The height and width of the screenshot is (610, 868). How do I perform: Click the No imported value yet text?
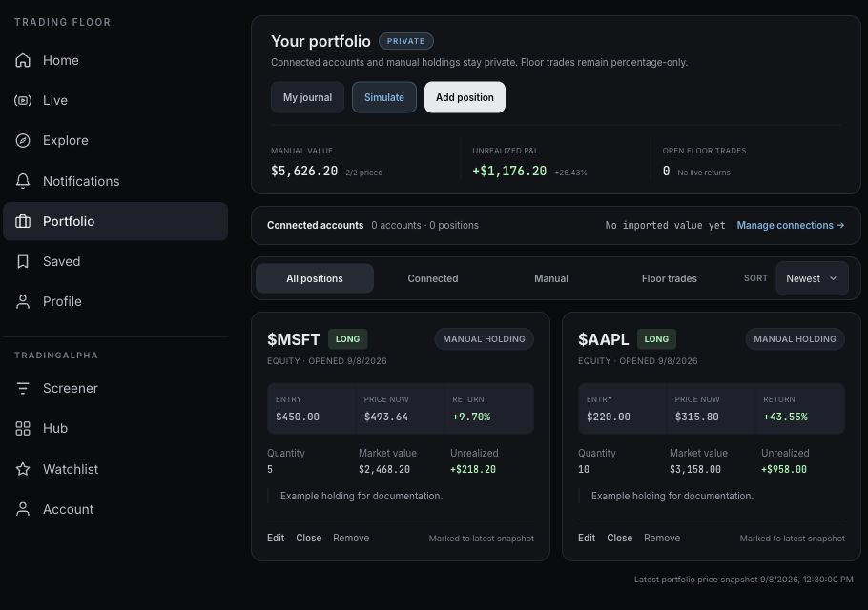pos(666,225)
